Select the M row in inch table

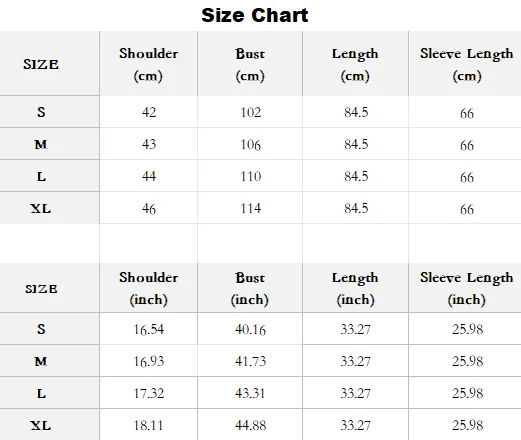[260, 361]
